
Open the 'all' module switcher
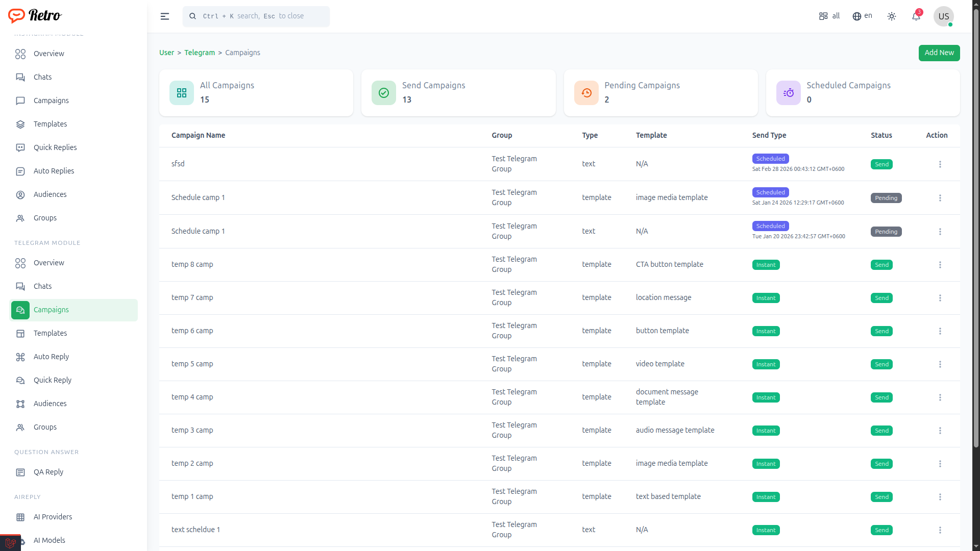pos(829,16)
